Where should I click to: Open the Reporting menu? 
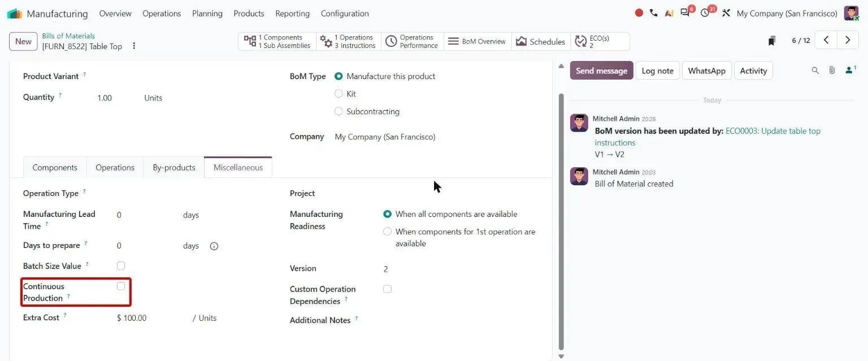[x=292, y=14]
